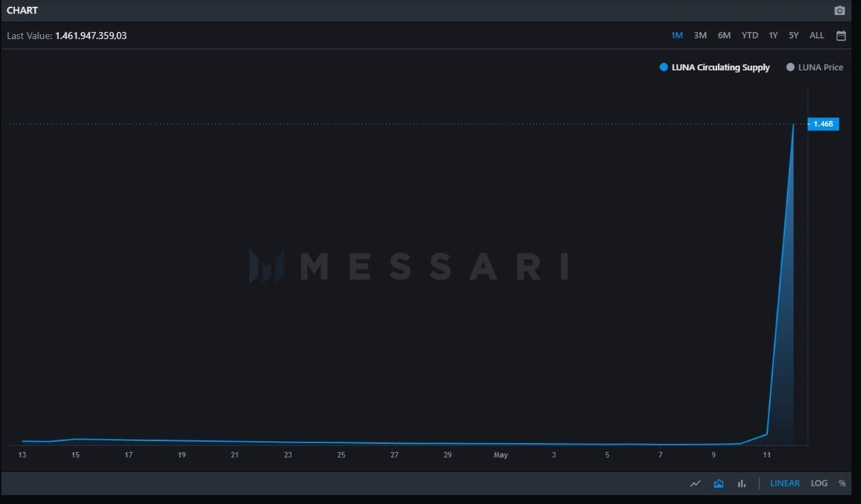
Task: Select the 5Y time range
Action: [x=793, y=35]
